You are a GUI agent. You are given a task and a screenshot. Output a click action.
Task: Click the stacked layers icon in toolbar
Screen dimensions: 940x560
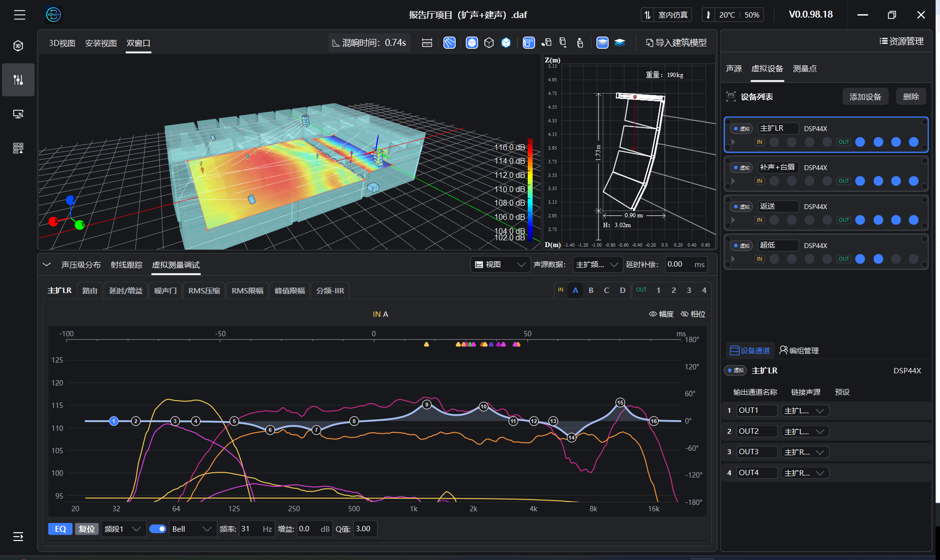pos(619,43)
